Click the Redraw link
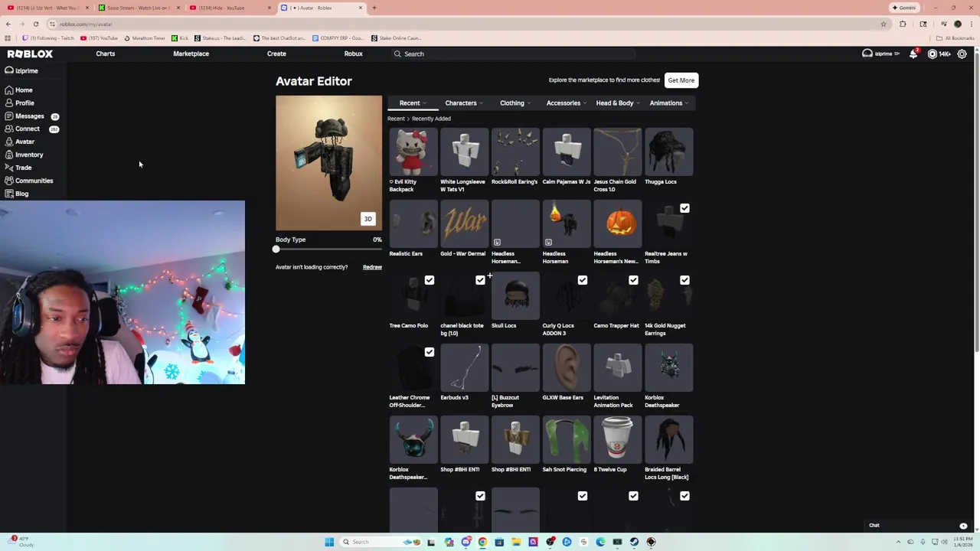This screenshot has height=551, width=980. (x=372, y=267)
